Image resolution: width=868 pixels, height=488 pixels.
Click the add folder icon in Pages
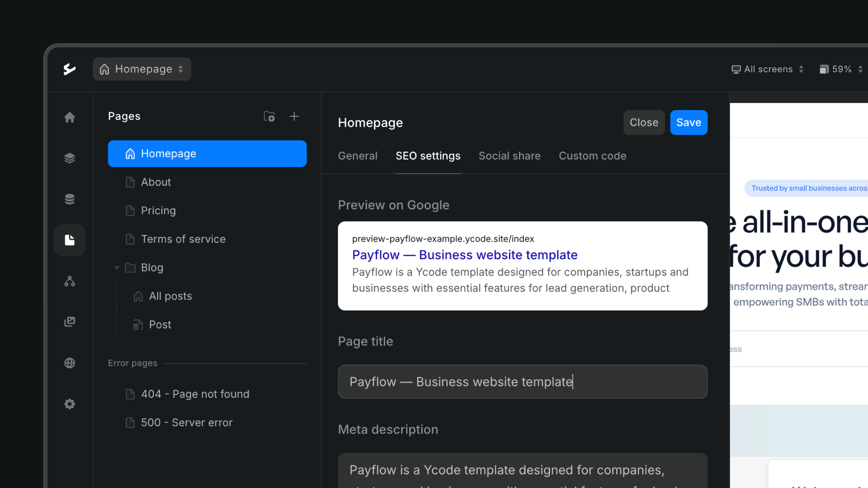(270, 116)
